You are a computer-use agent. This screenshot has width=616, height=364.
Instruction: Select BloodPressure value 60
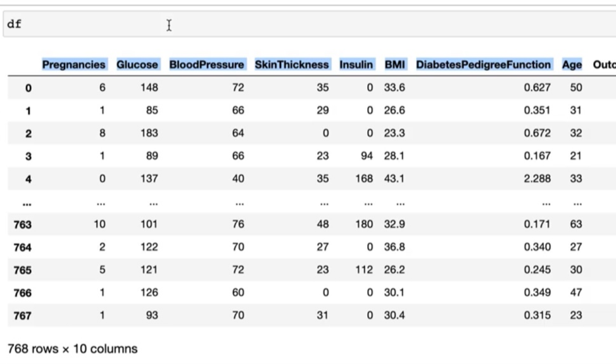coord(238,292)
